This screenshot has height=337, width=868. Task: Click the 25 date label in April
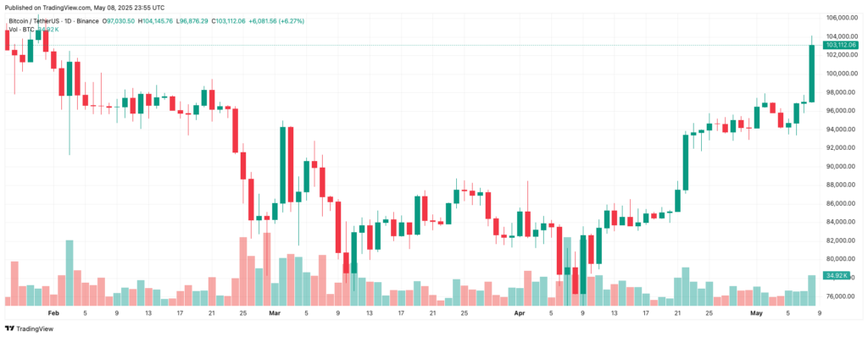point(709,313)
